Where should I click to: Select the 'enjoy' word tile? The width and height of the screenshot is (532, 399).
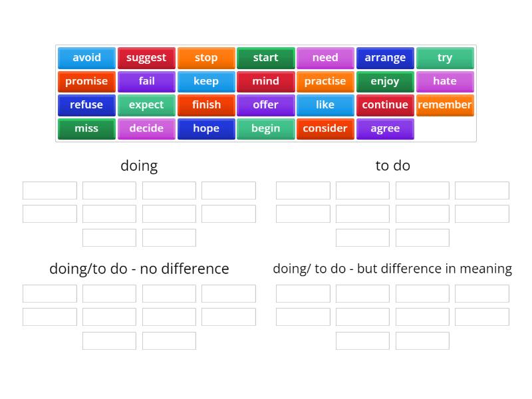(x=385, y=81)
